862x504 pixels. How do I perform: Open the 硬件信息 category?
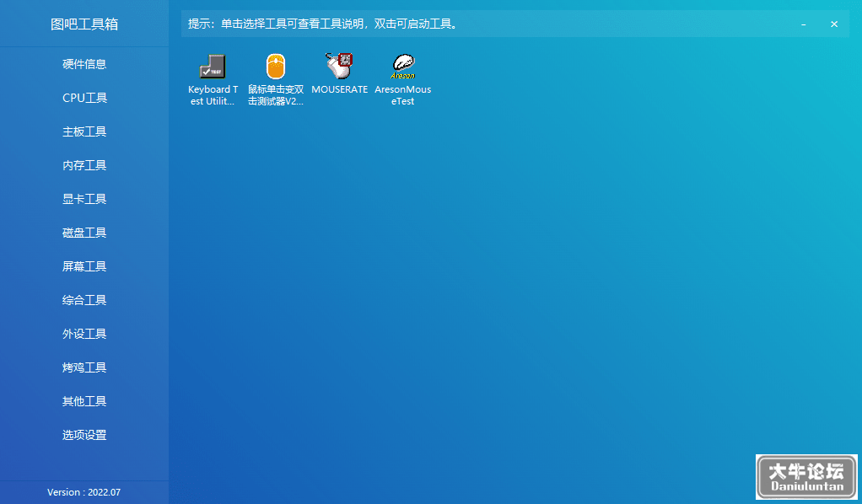tap(84, 64)
